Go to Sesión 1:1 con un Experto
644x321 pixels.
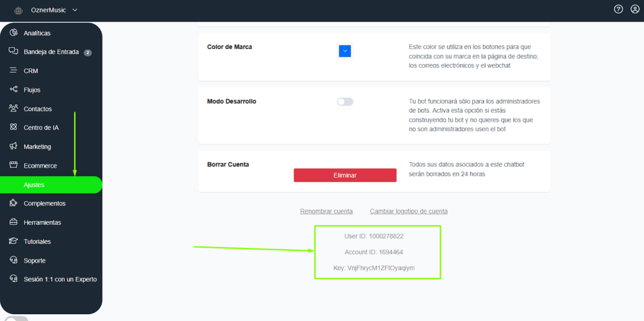(60, 279)
